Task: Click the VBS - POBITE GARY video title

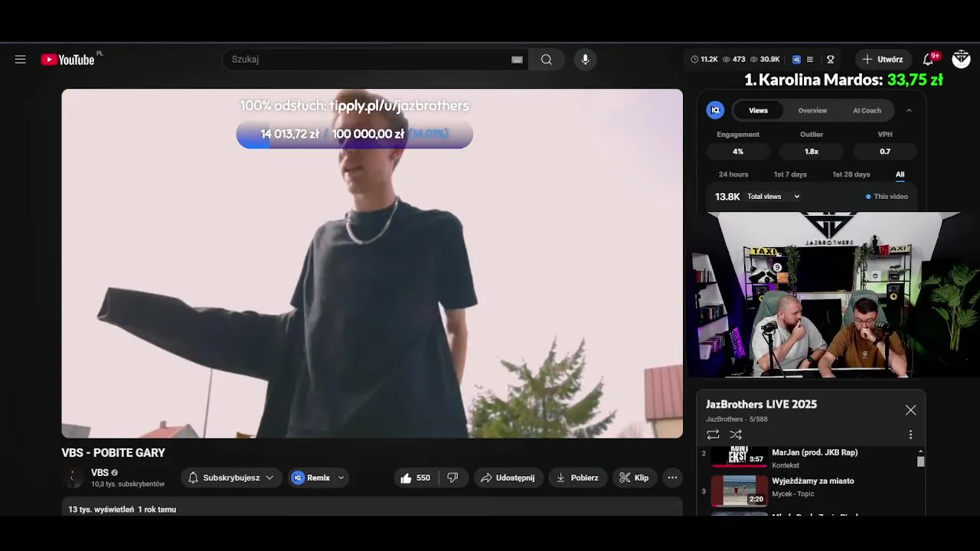Action: coord(113,453)
